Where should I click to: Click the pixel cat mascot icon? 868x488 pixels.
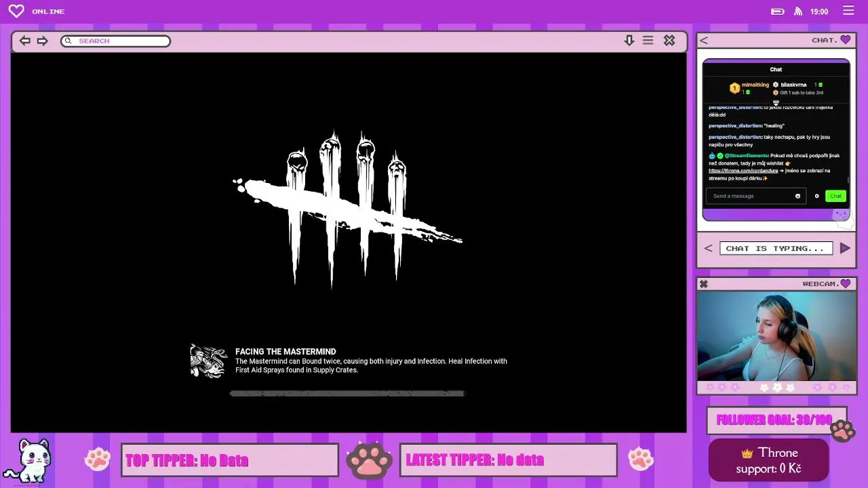pyautogui.click(x=28, y=460)
